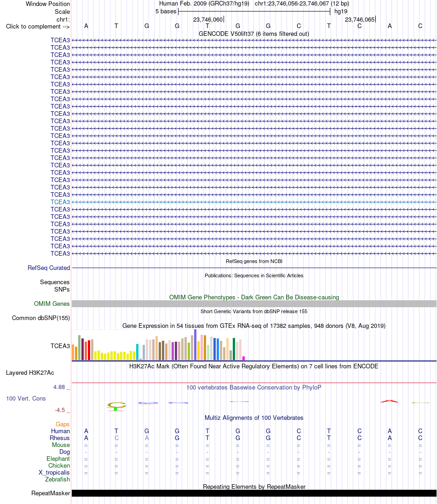Click the "Human" species label
Image resolution: width=437 pixels, height=504 pixels.
(60, 431)
